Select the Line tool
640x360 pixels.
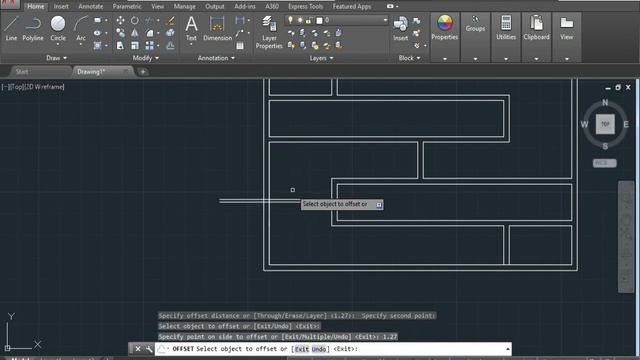[x=11, y=28]
